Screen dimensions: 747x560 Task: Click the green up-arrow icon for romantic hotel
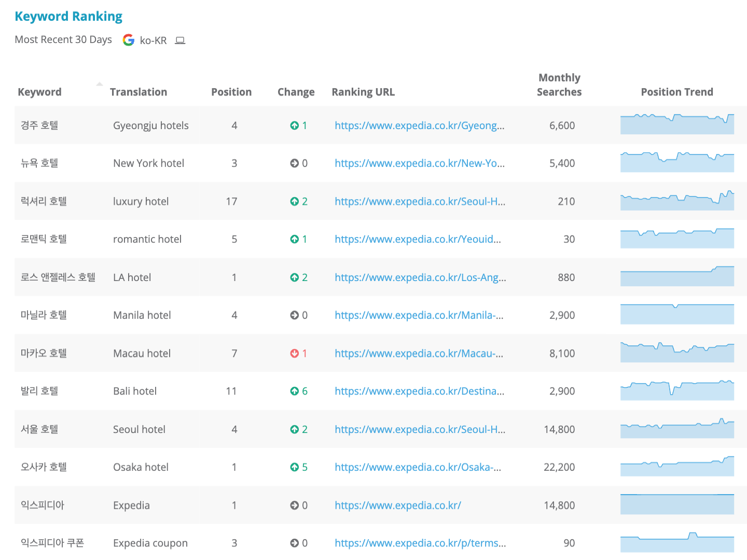click(x=294, y=239)
